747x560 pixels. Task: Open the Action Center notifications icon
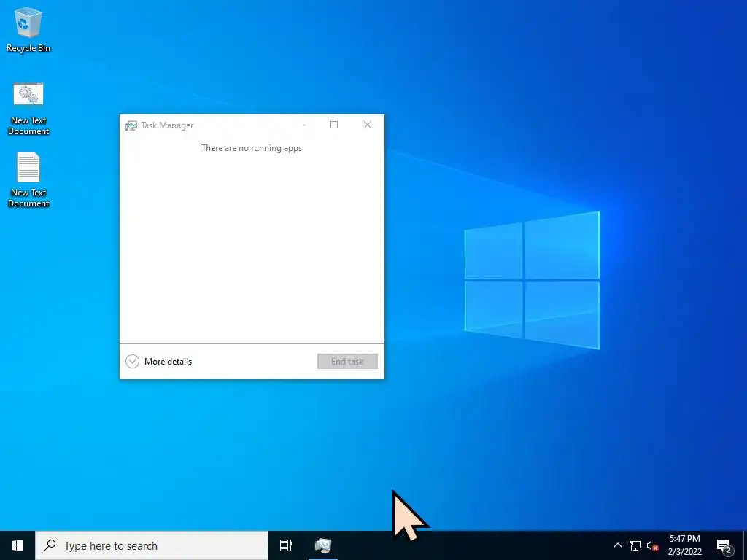(724, 546)
